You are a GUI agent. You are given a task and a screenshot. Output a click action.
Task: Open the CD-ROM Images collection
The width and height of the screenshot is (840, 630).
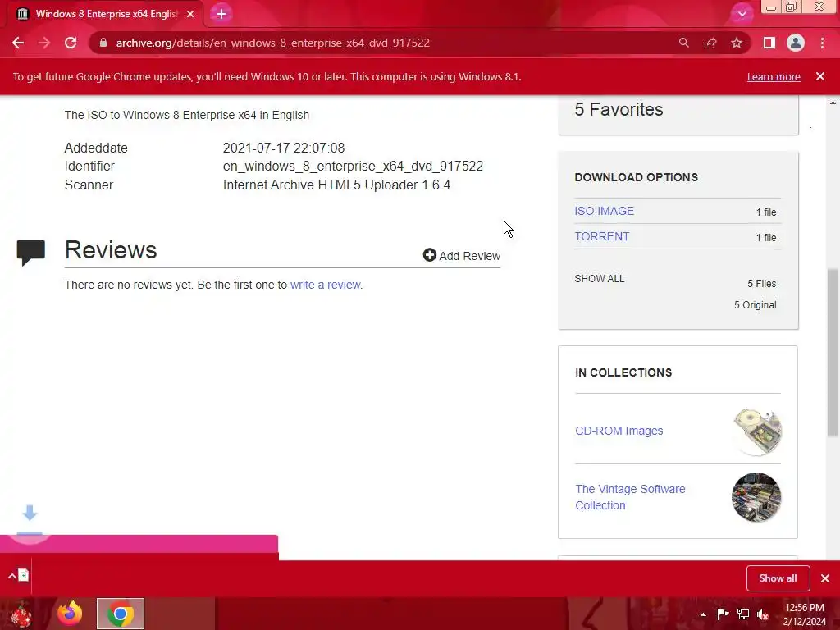(619, 431)
